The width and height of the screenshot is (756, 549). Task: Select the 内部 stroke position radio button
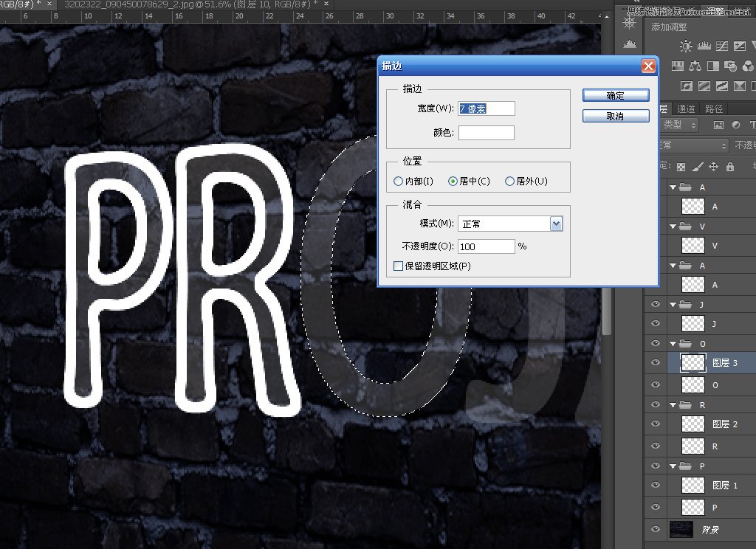click(399, 181)
